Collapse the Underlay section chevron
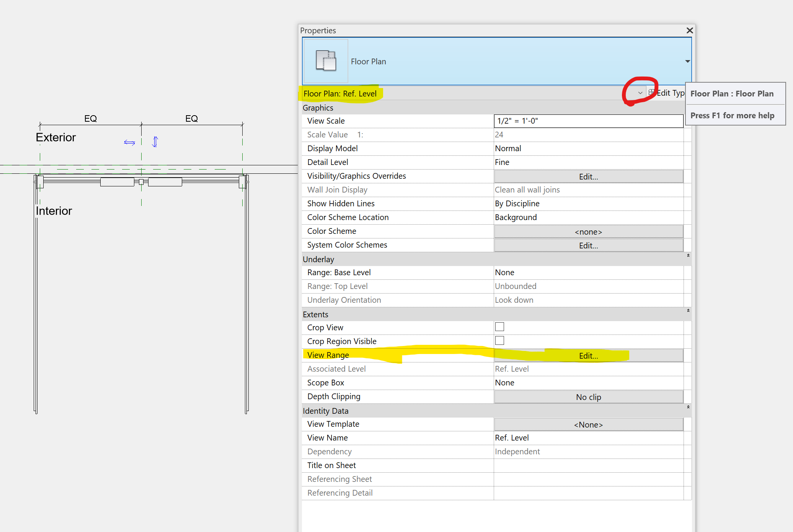This screenshot has width=793, height=532. (x=688, y=256)
